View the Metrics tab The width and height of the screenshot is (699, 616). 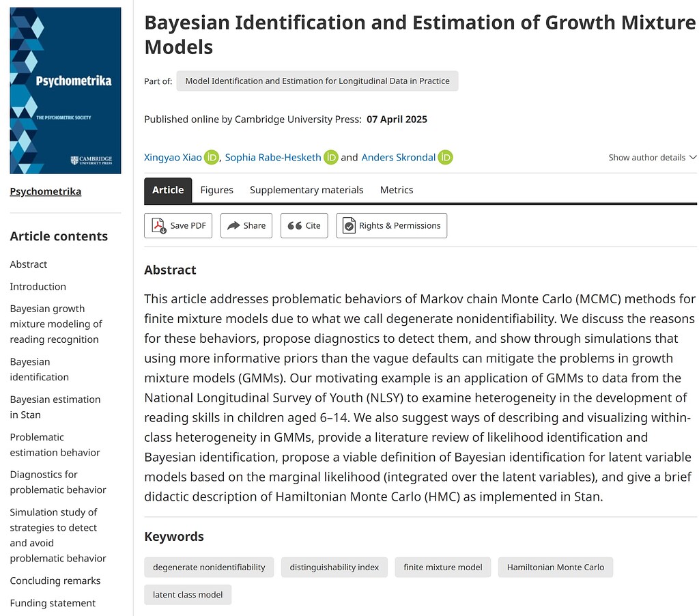point(397,190)
